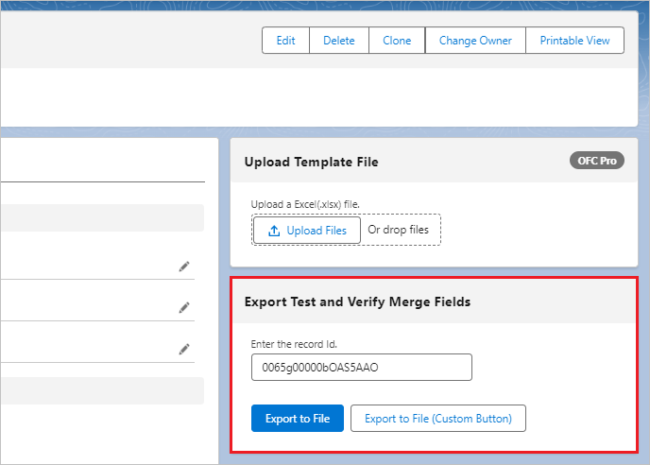This screenshot has width=650, height=465.
Task: Click the top gray section bar on left panel
Action: [102, 218]
